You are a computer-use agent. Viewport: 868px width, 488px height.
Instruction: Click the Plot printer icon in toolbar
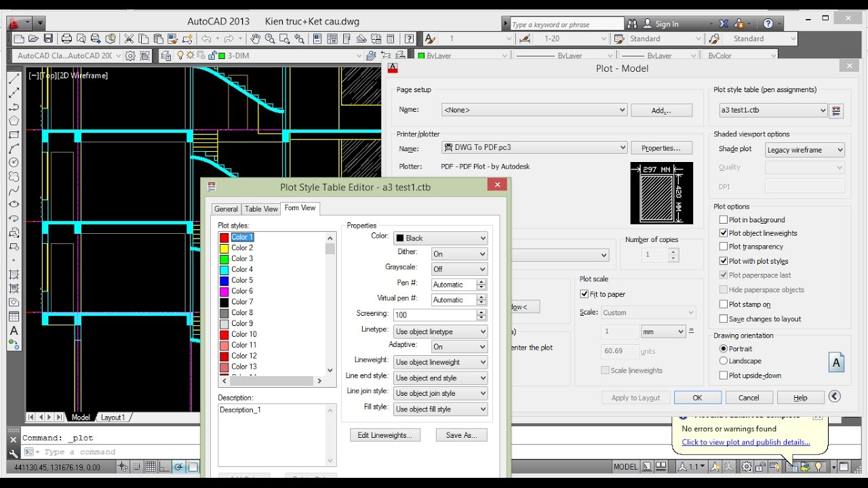coord(66,39)
